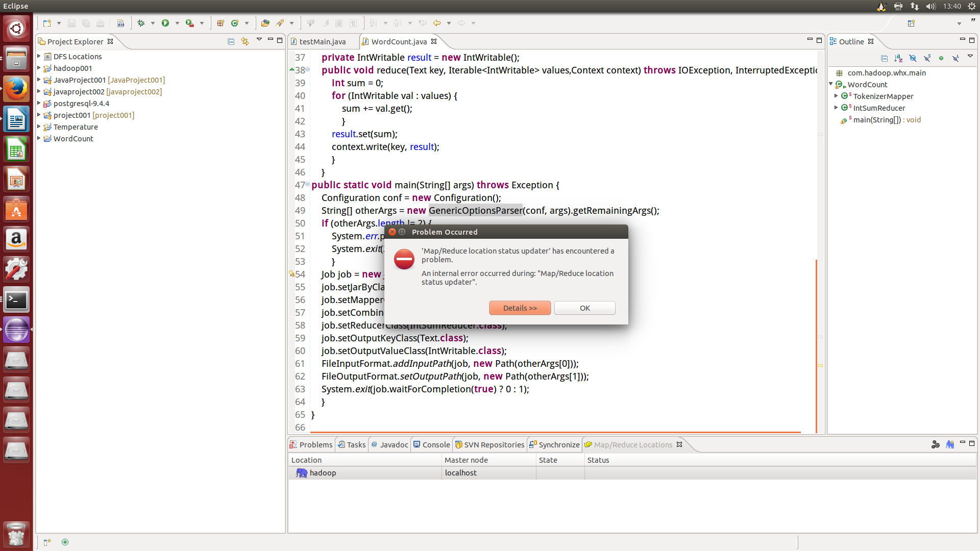Screen dimensions: 980x551
Task: Open the Ubuntu Dash home button
Action: click(16, 29)
